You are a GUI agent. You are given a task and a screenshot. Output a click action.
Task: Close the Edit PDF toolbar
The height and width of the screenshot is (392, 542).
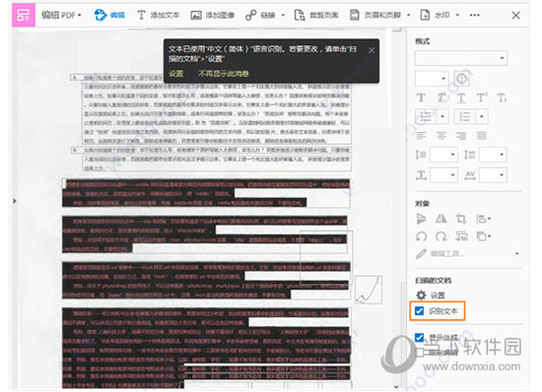(x=515, y=15)
